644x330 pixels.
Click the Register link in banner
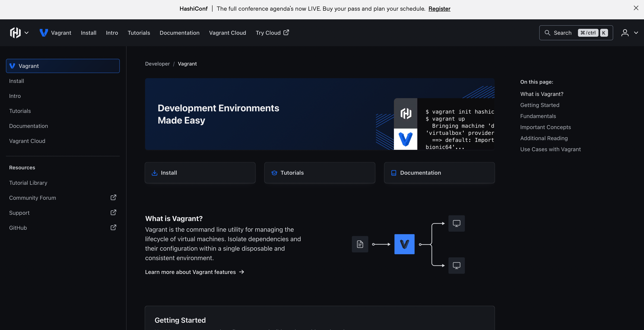439,9
